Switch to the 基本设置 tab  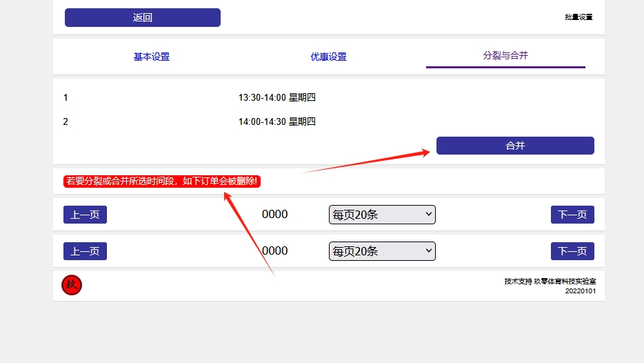point(152,57)
